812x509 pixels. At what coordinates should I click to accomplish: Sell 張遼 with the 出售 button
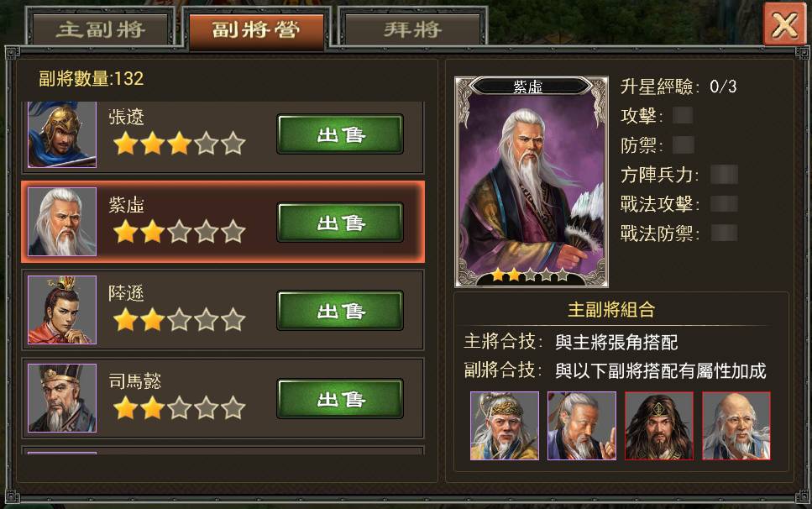tap(340, 134)
